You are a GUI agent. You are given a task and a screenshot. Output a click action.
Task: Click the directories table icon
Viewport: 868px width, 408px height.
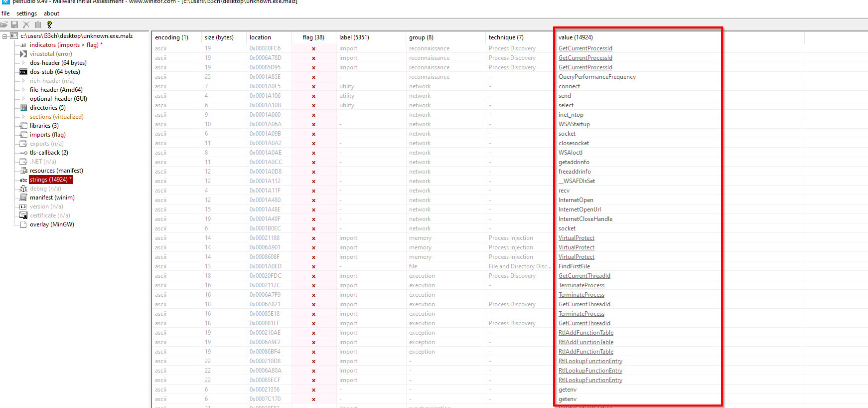(23, 108)
